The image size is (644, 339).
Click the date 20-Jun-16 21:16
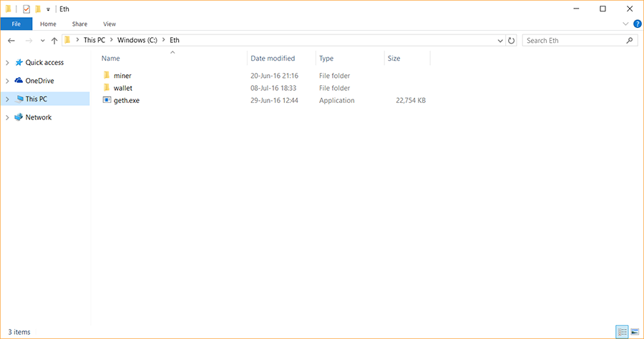pyautogui.click(x=274, y=76)
